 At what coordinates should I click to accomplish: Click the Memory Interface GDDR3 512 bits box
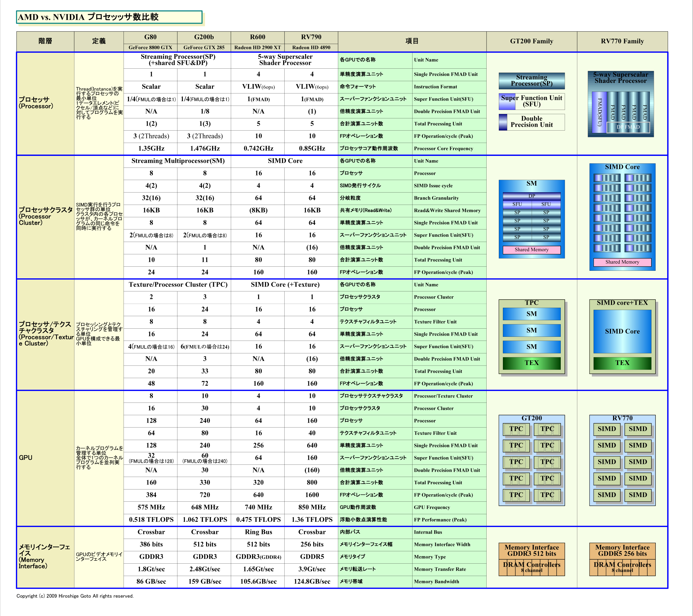[531, 551]
